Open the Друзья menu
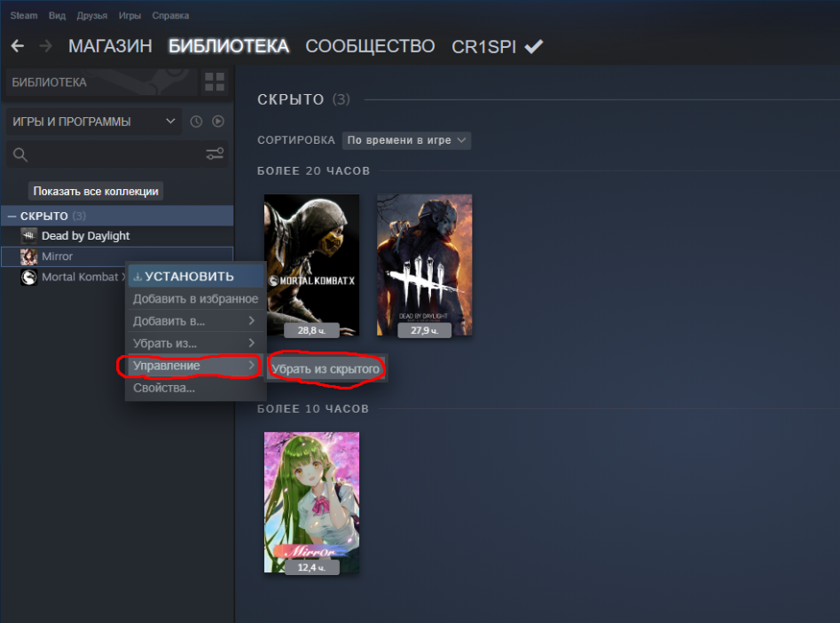This screenshot has height=623, width=840. 91,16
